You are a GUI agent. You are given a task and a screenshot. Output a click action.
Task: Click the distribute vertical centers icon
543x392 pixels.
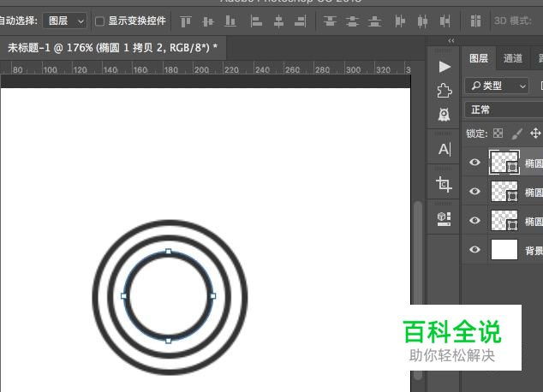tap(352, 21)
